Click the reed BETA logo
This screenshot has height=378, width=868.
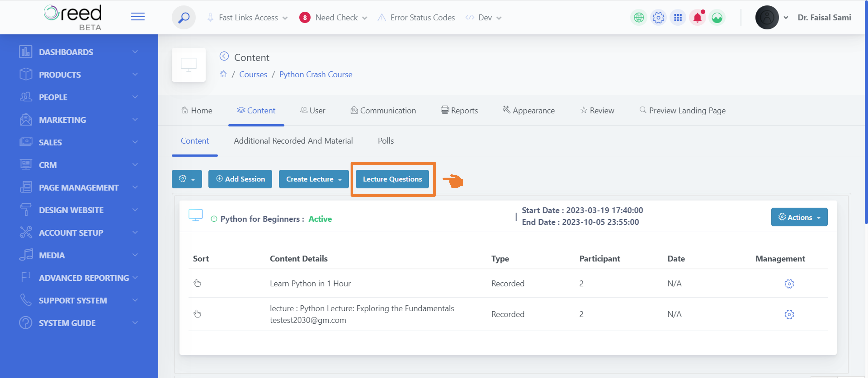73,18
